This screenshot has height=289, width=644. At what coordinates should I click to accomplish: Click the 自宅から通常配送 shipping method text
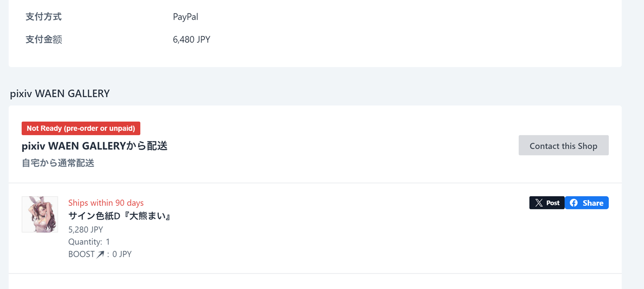[58, 163]
